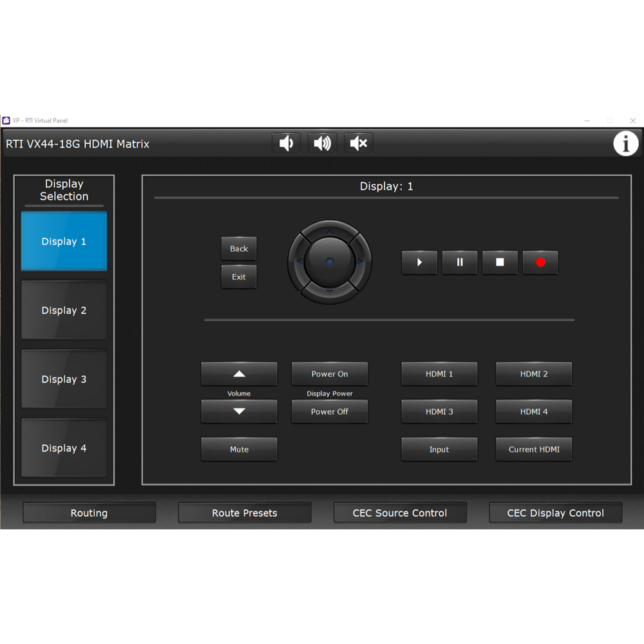The height and width of the screenshot is (644, 644).
Task: Switch to HDMI 3 input
Action: (x=439, y=412)
